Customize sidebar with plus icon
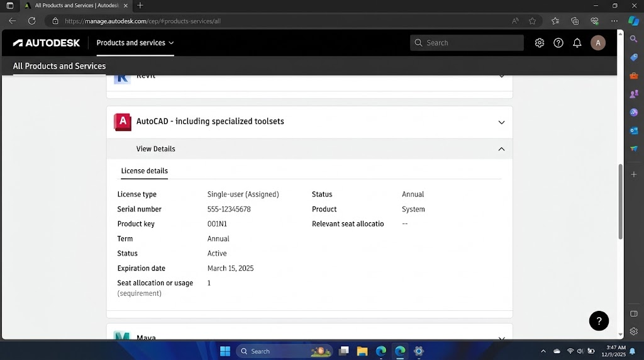Screen dimensions: 644x360 634,175
